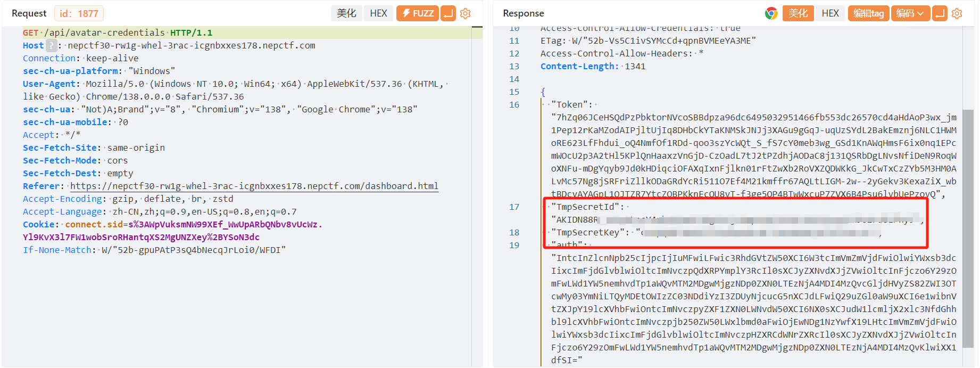The width and height of the screenshot is (980, 368).
Task: Toggle HEX view in the Request panel
Action: pyautogui.click(x=378, y=13)
